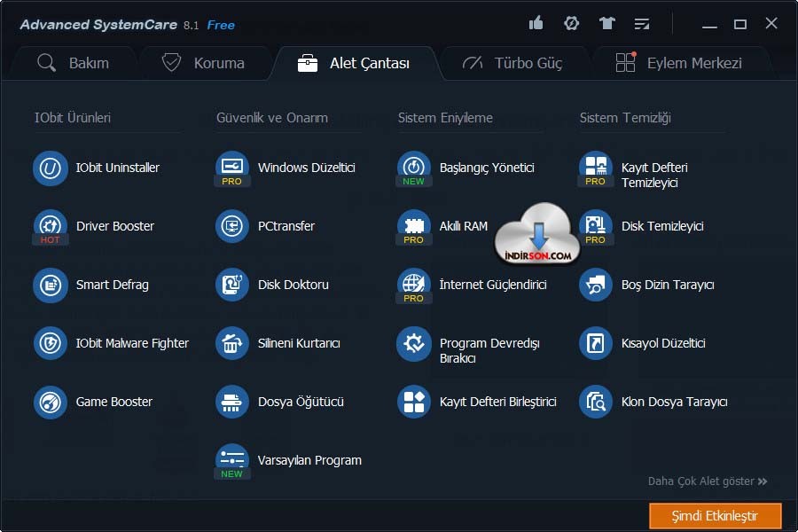
Task: Click the thumbs-up like icon
Action: [x=536, y=23]
